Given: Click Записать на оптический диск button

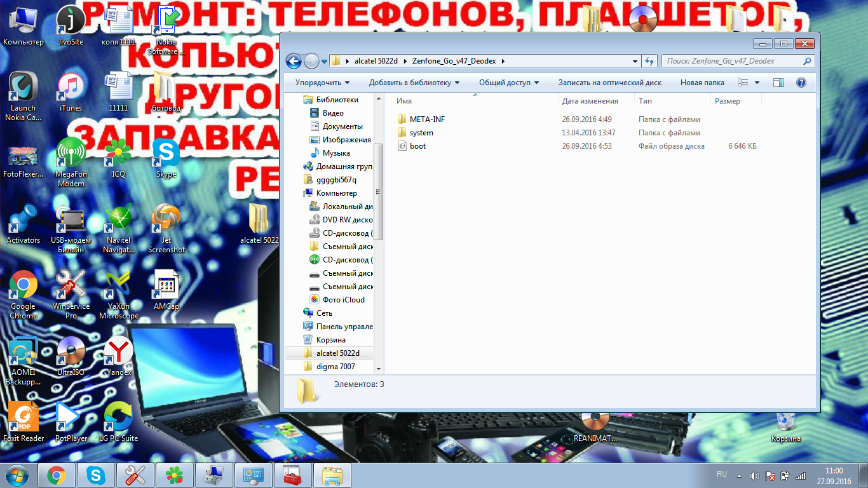Looking at the screenshot, I should (x=609, y=83).
